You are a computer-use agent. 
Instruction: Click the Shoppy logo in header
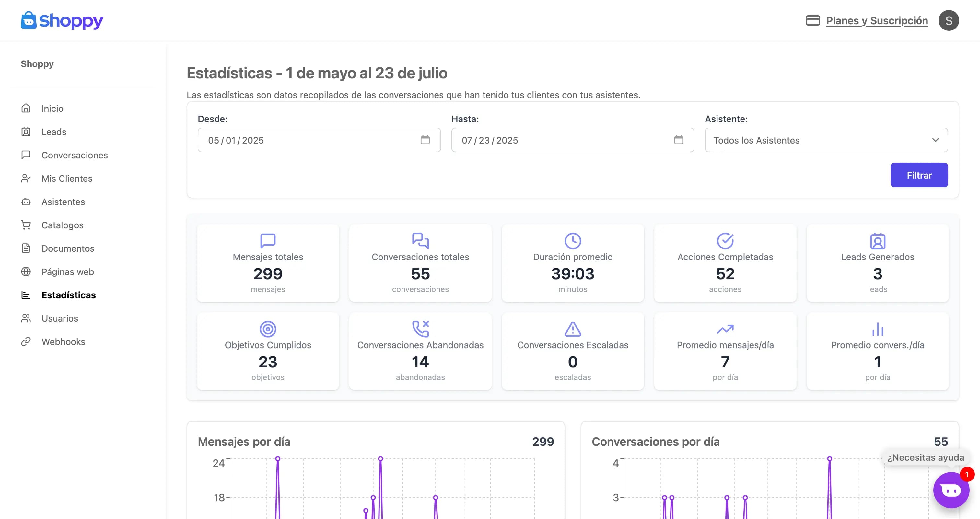tap(62, 20)
